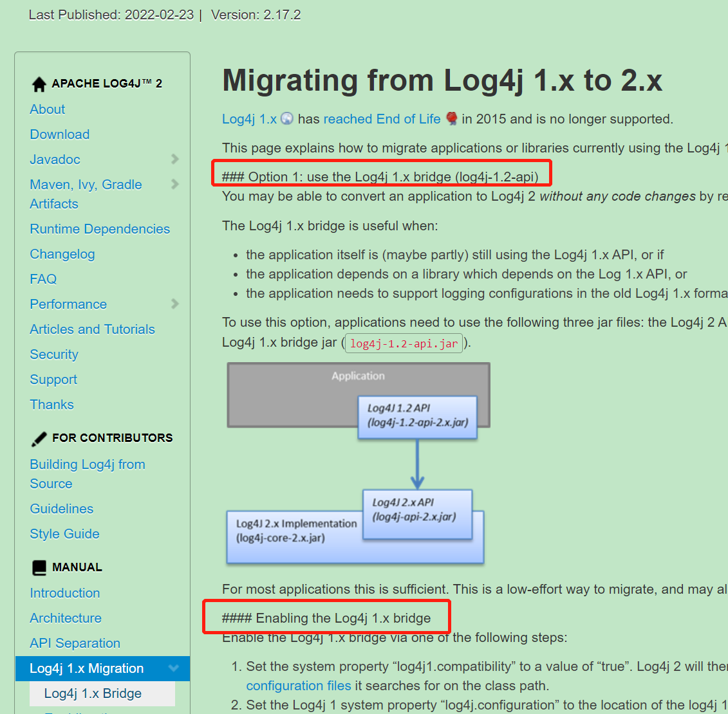Click the Last Published date text
The height and width of the screenshot is (714, 728).
pos(111,15)
